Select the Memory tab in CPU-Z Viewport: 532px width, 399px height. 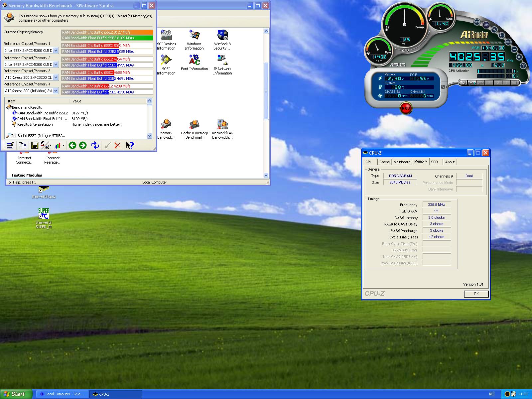[421, 162]
